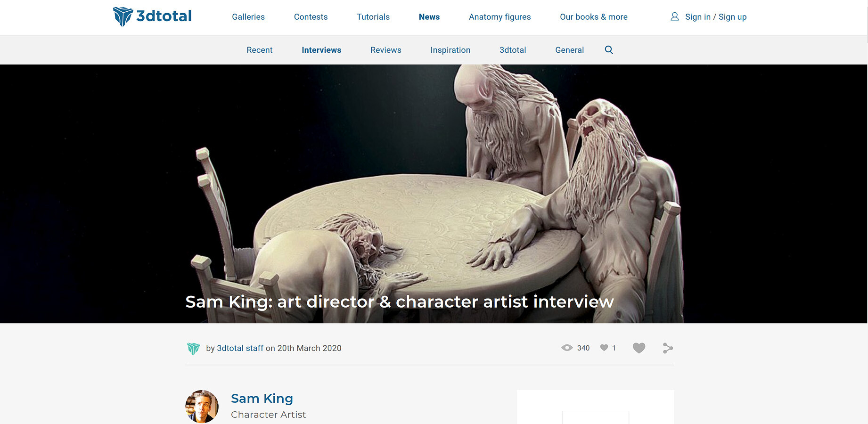Switch to the Inspiration tab
Image resolution: width=868 pixels, height=424 pixels.
click(x=450, y=50)
